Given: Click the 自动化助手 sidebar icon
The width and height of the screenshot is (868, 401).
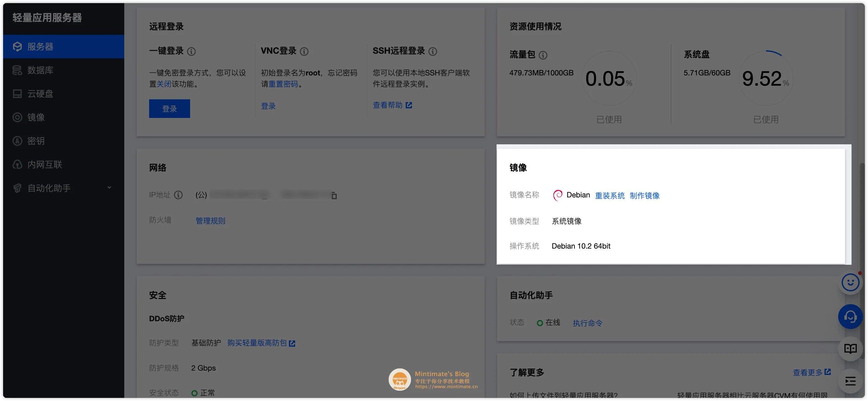Looking at the screenshot, I should point(17,188).
